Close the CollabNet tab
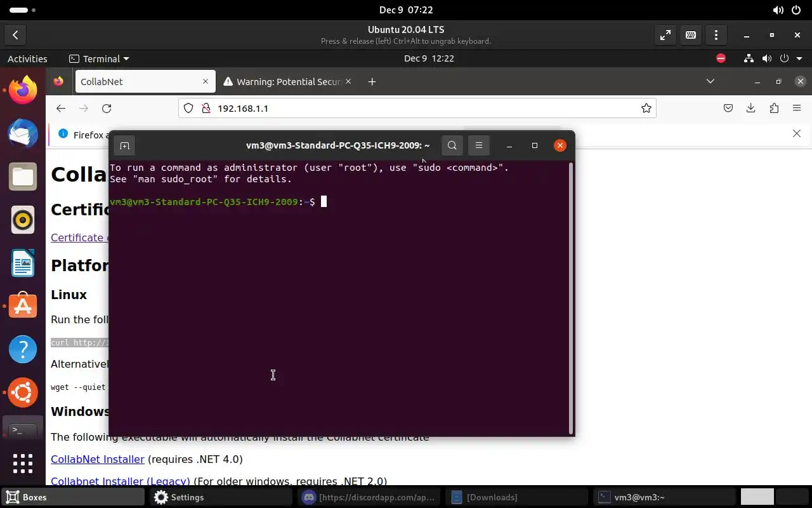 point(206,81)
